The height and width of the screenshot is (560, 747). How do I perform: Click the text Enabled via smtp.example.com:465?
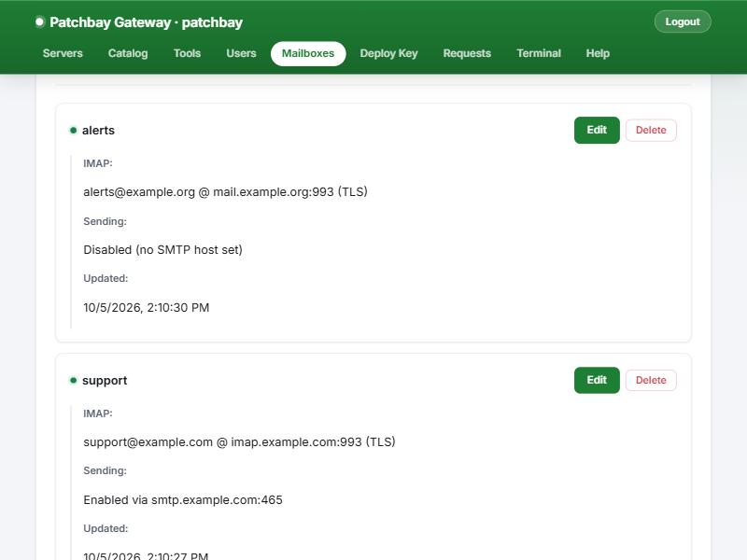pyautogui.click(x=183, y=500)
